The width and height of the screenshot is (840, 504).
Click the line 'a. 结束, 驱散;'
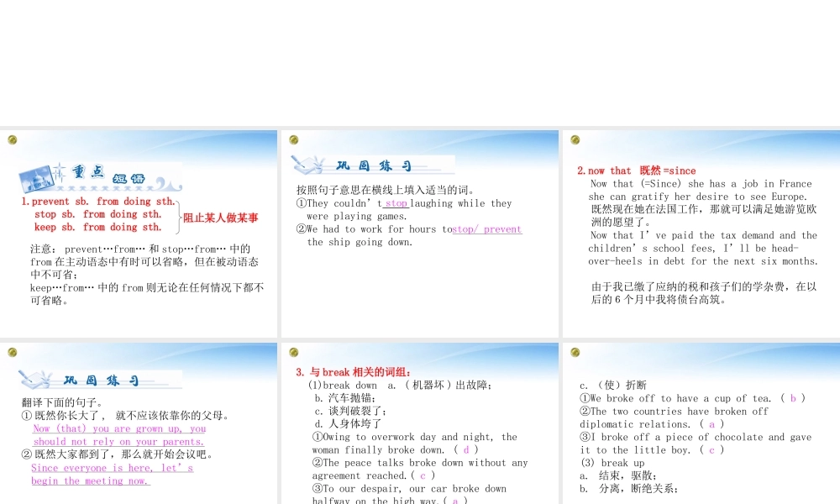pyautogui.click(x=618, y=475)
